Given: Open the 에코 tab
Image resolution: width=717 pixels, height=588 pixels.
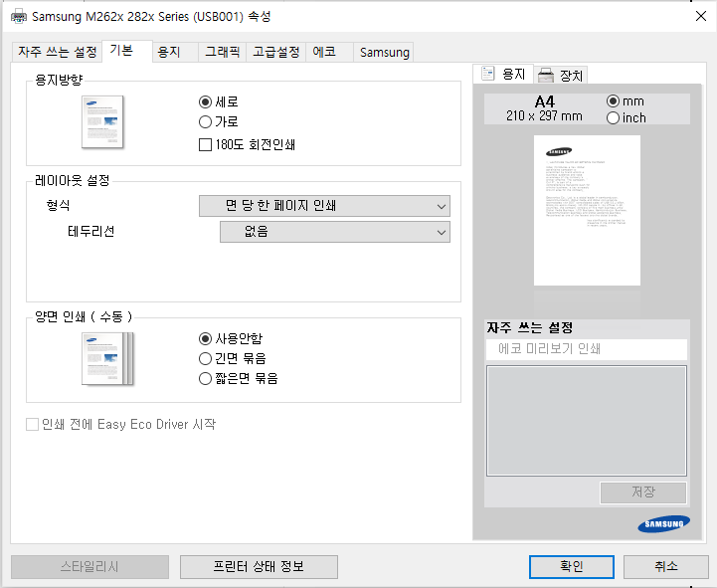Looking at the screenshot, I should click(x=329, y=52).
